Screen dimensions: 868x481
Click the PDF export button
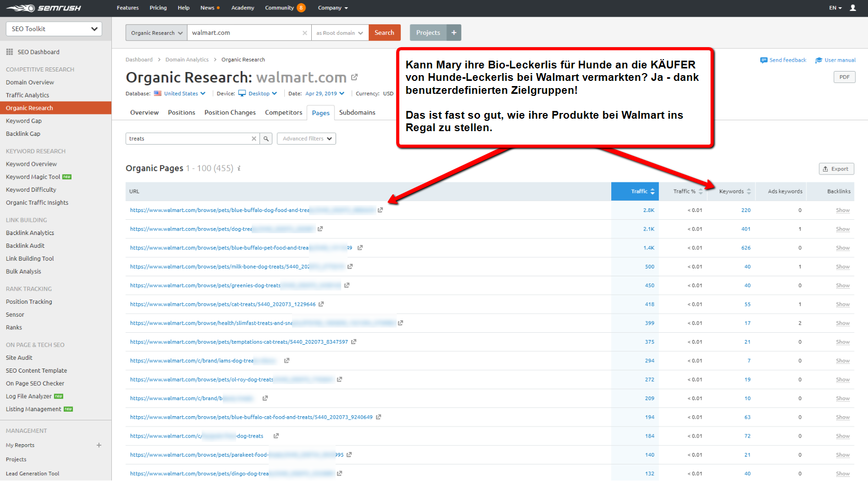click(844, 77)
